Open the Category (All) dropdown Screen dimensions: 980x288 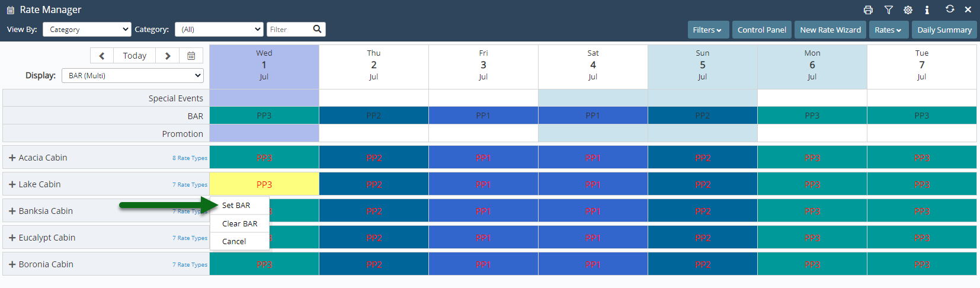point(219,29)
